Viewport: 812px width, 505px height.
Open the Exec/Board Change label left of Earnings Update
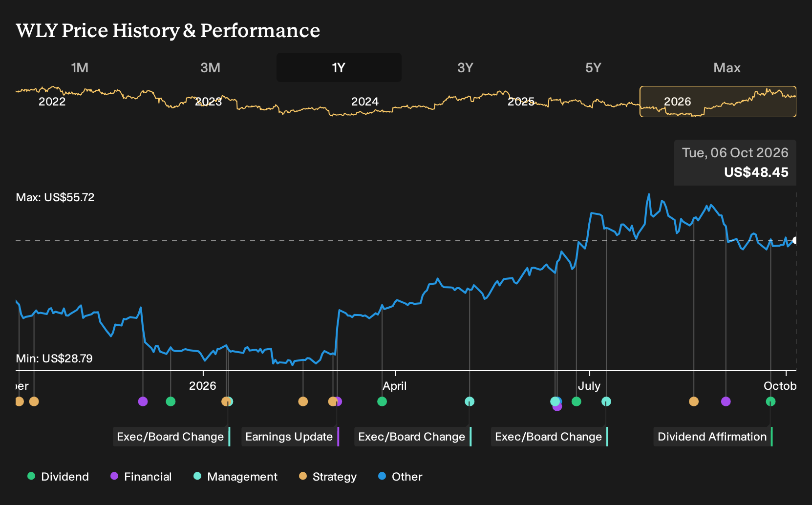[x=171, y=437]
